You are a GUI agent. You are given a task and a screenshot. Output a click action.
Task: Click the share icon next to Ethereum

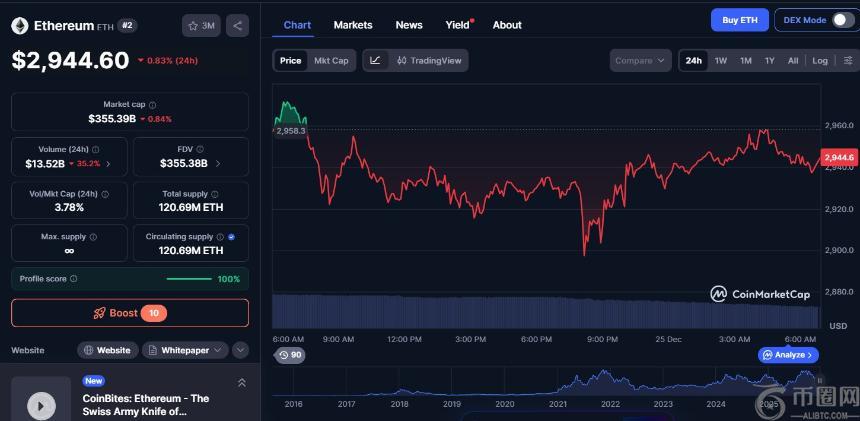237,25
